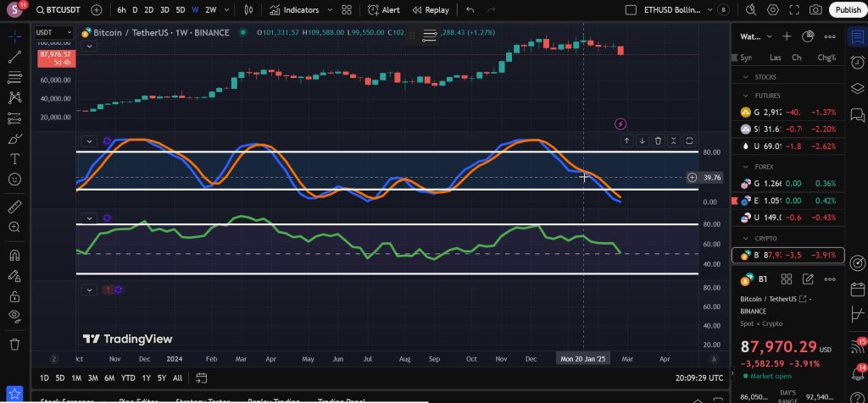
Task: Open the favorites star toolbar button
Action: [15, 394]
